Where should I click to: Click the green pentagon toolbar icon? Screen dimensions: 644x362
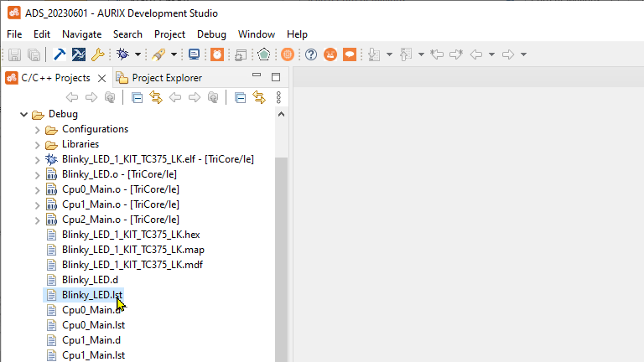point(263,54)
